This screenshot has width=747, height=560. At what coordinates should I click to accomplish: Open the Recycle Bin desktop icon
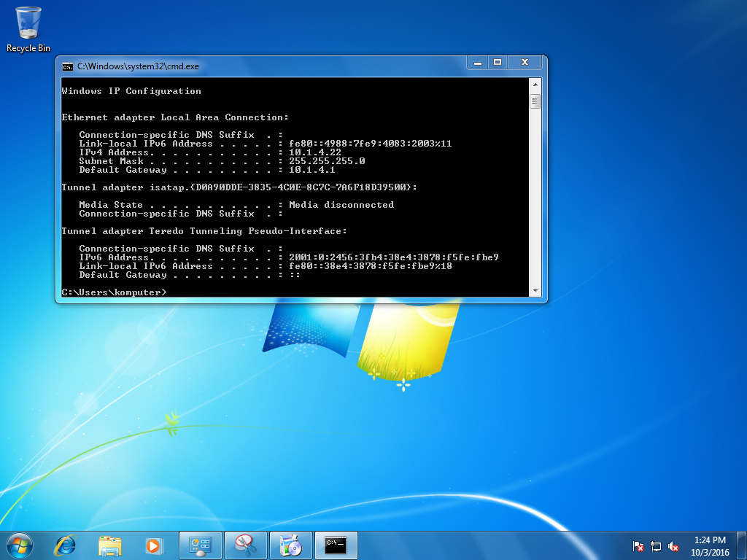tap(28, 29)
